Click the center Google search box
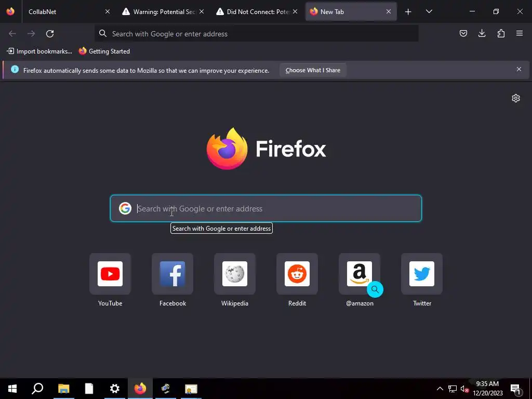The height and width of the screenshot is (399, 532). pos(266,208)
